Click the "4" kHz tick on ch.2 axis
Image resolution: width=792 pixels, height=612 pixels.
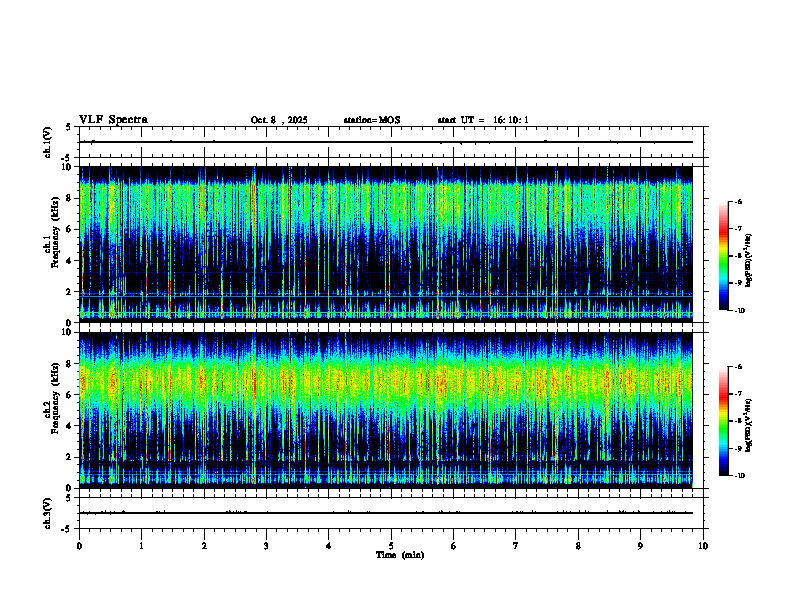click(x=70, y=426)
